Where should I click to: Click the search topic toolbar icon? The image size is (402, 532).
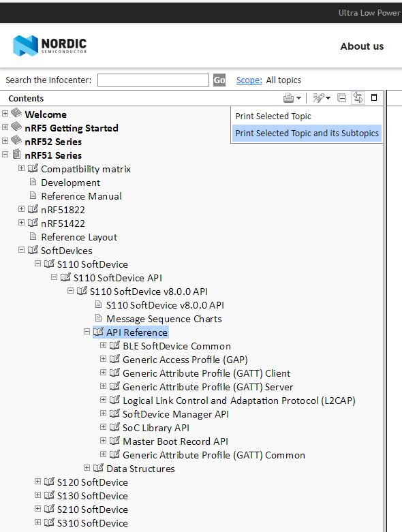coord(318,98)
